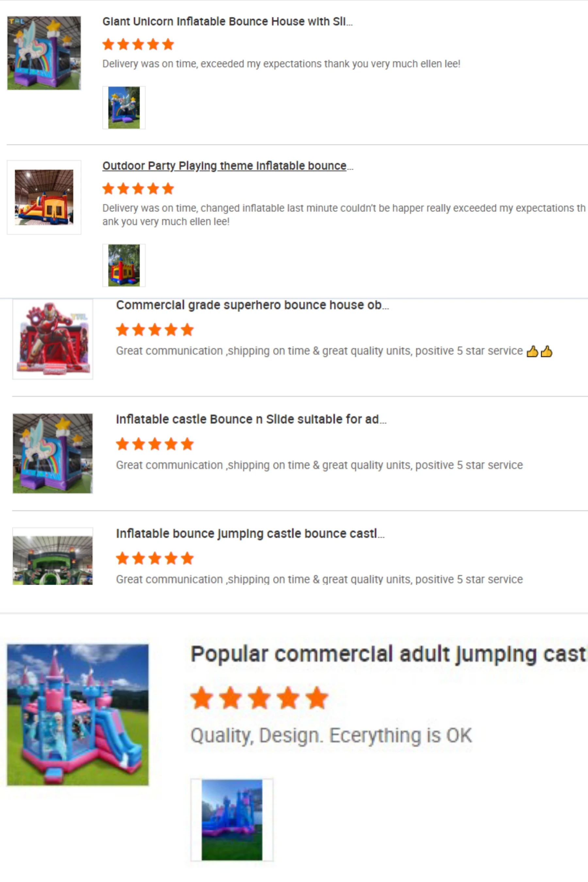Open Popular commercial adult jumping castle title

pyautogui.click(x=389, y=654)
